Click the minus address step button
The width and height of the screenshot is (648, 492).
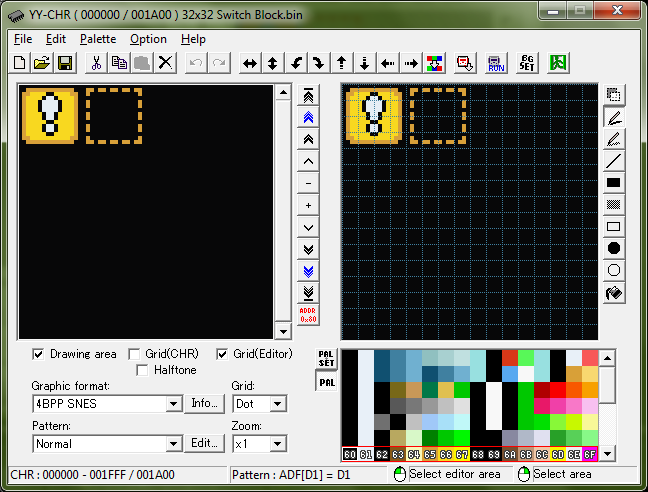click(308, 183)
